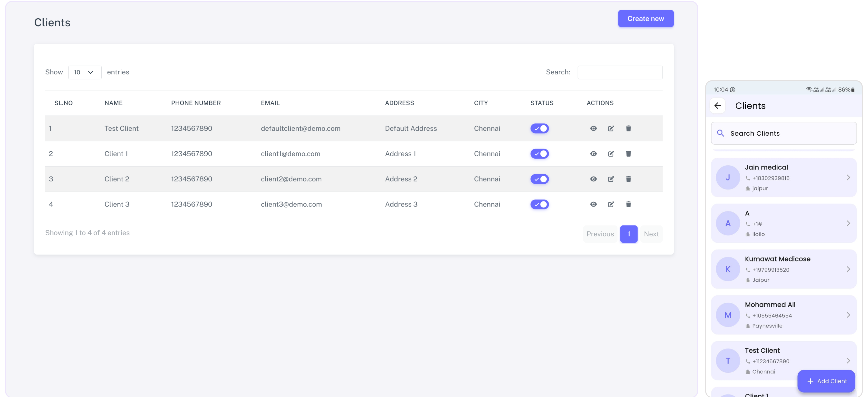Image resolution: width=868 pixels, height=397 pixels.
Task: Sort table by NAME column
Action: pyautogui.click(x=113, y=103)
